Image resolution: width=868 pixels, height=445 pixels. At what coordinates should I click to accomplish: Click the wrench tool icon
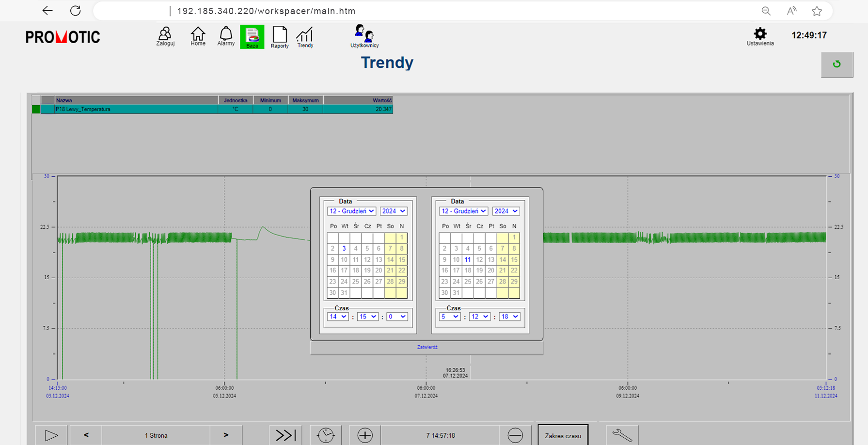coord(623,435)
